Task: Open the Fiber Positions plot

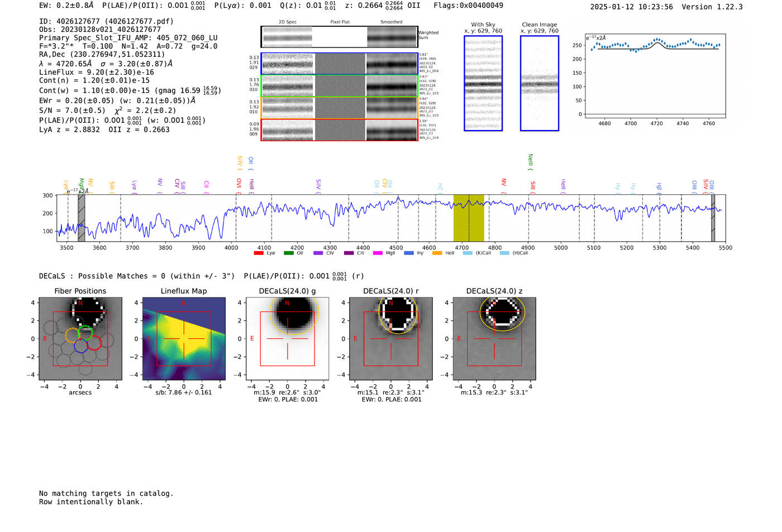Action: click(x=80, y=339)
